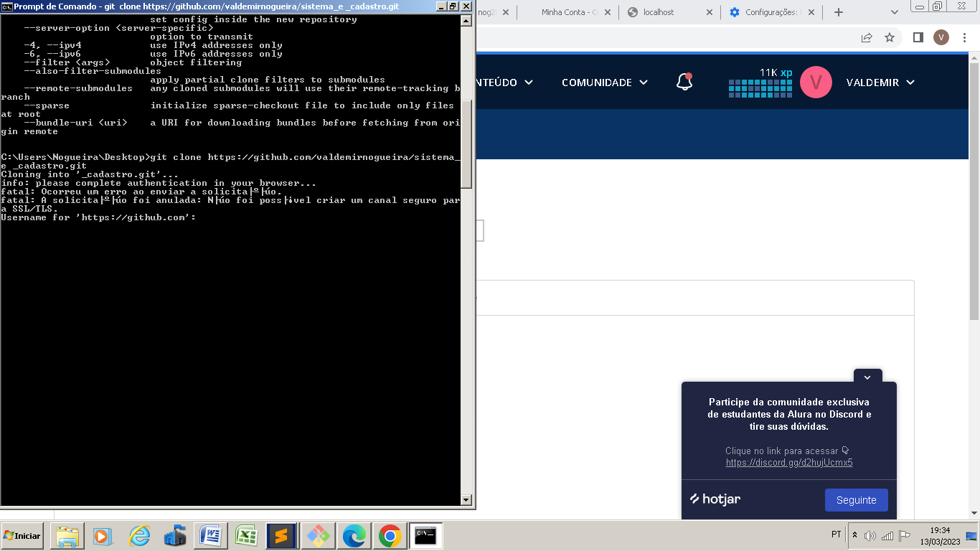
Task: Open Windows Explorer from the taskbar
Action: click(x=68, y=536)
